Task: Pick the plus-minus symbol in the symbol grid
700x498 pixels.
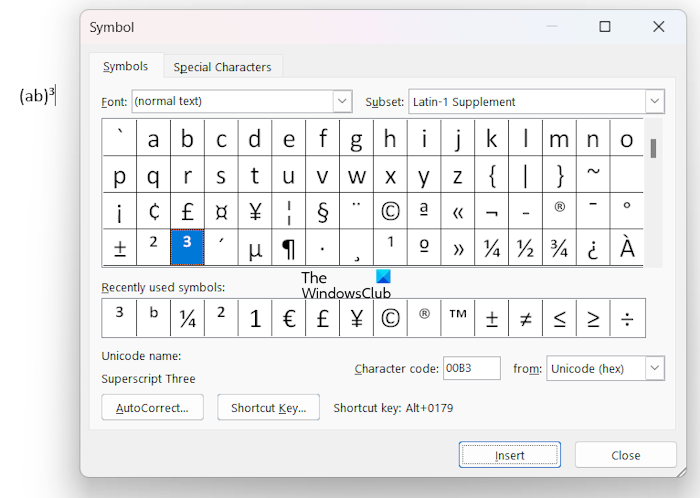Action: (120, 247)
